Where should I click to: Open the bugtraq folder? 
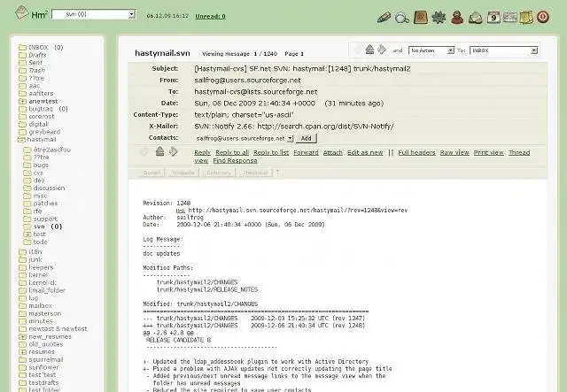click(x=41, y=108)
